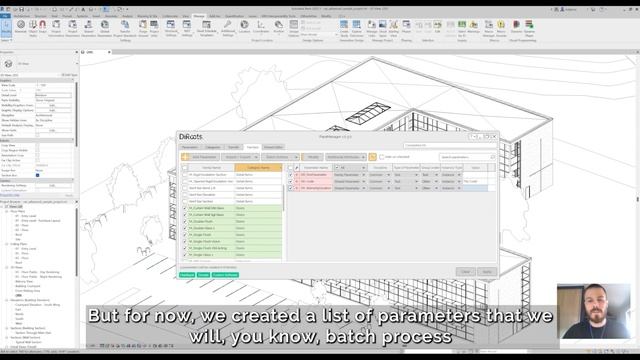Open the Import / Export dropdown
The width and height of the screenshot is (640, 360).
click(x=240, y=157)
